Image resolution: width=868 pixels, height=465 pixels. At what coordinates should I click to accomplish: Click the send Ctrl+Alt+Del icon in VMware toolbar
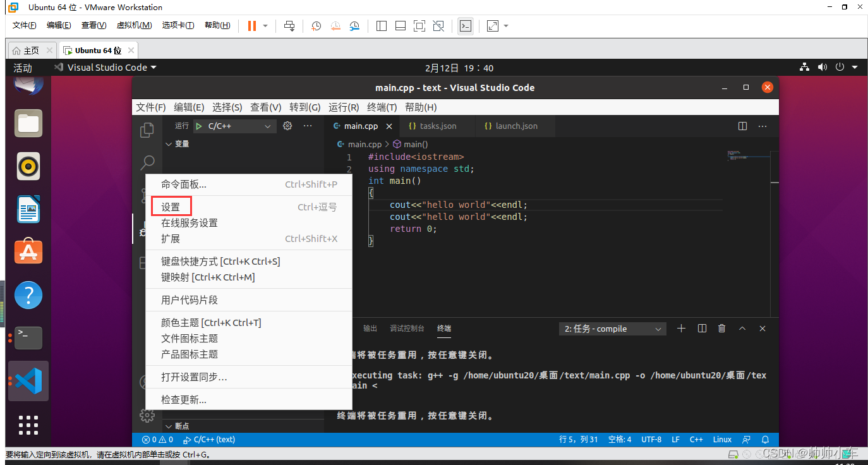pos(289,26)
